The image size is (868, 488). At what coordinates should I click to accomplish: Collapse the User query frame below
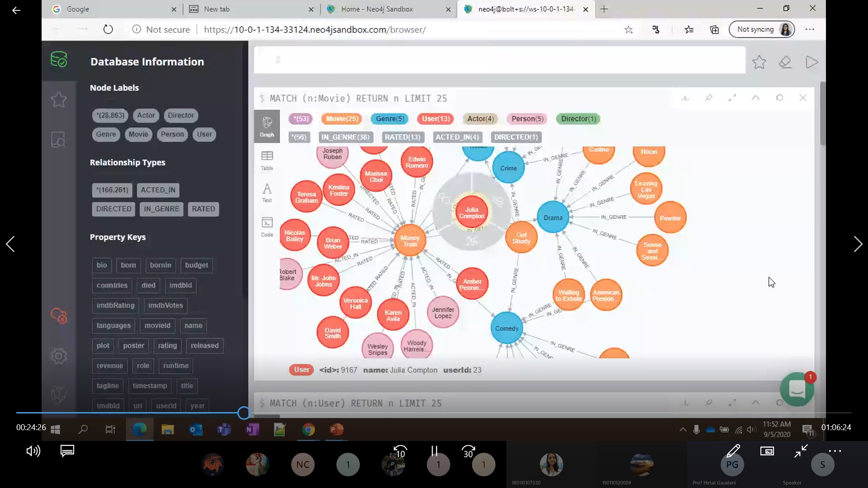755,402
